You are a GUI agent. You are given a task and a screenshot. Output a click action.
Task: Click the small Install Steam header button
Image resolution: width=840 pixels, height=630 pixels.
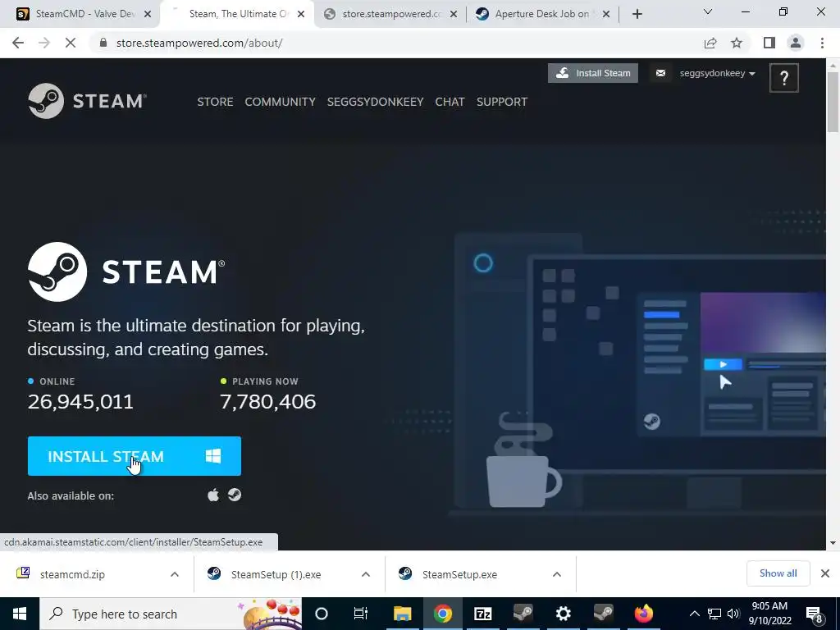point(593,73)
